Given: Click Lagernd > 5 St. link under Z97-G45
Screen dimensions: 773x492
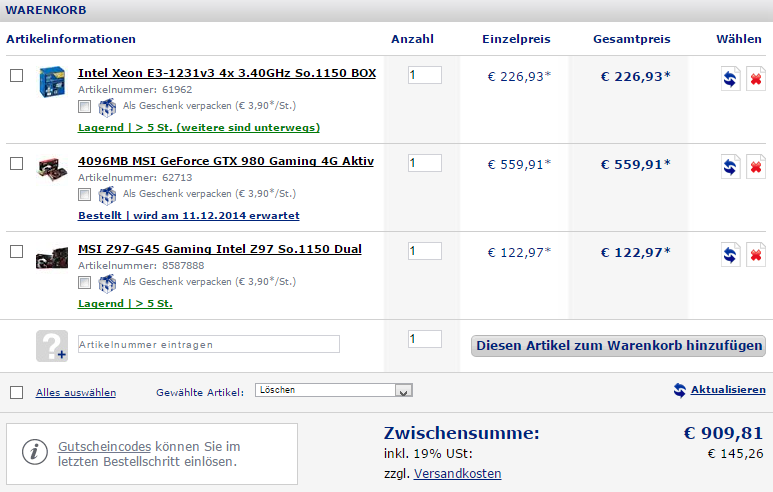Looking at the screenshot, I should click(125, 303).
